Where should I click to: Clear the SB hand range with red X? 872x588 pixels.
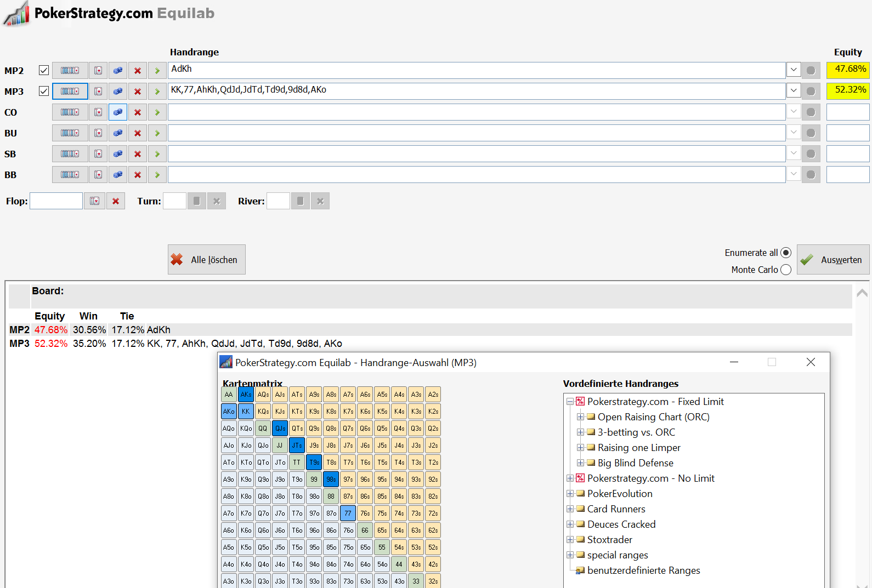138,154
